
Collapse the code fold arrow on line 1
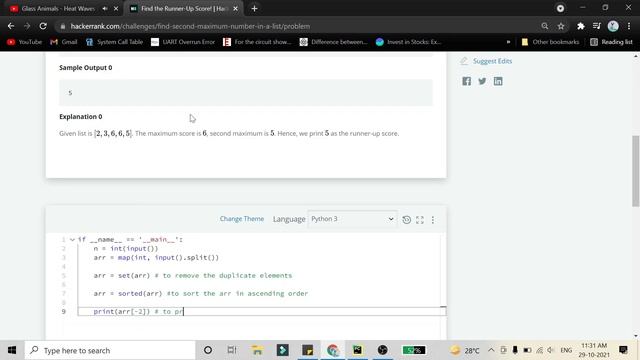pos(72,240)
